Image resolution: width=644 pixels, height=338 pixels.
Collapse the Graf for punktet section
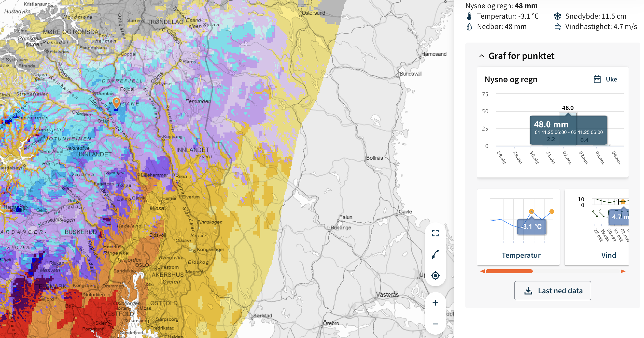pyautogui.click(x=482, y=56)
